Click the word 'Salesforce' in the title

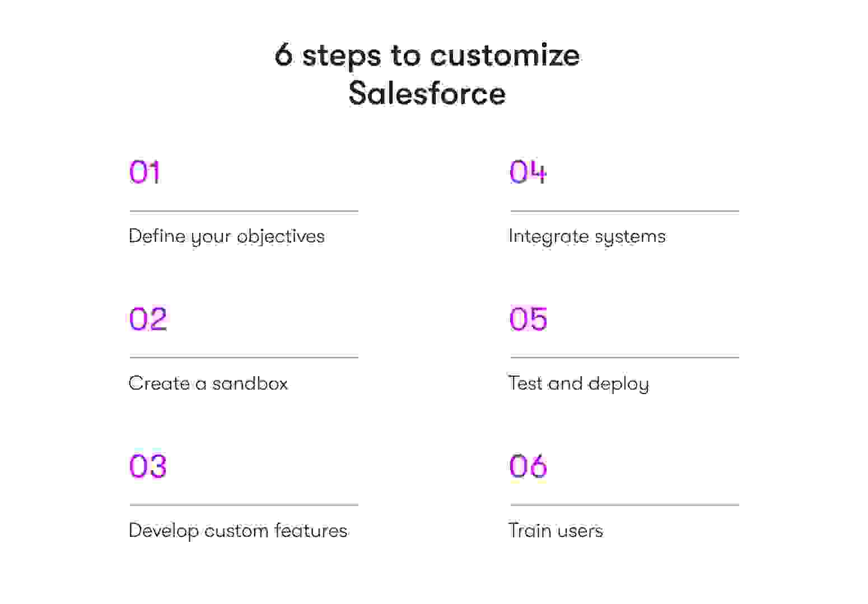(427, 93)
